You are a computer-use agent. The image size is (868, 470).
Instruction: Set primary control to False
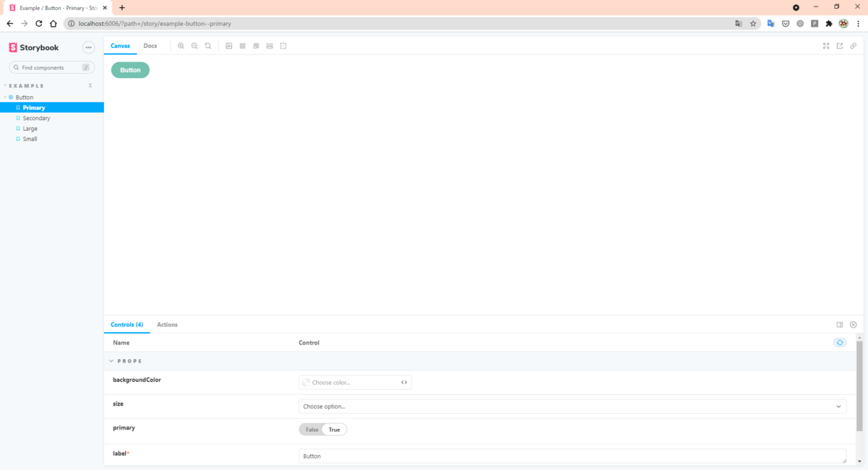(312, 430)
